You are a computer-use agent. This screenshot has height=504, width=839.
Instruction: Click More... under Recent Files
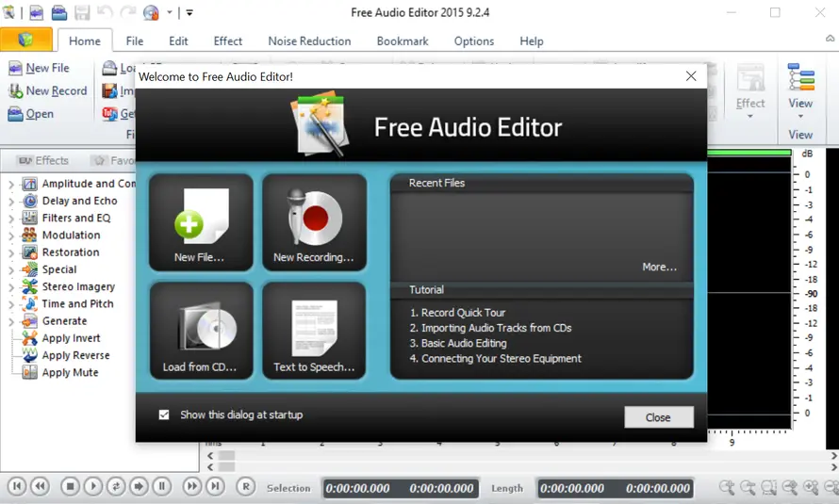pos(659,267)
